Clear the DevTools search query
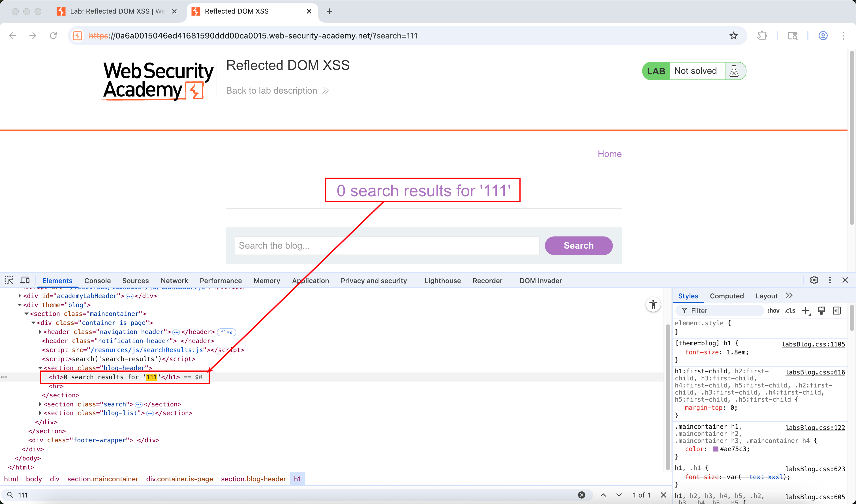Image resolution: width=856 pixels, height=504 pixels. pos(581,495)
